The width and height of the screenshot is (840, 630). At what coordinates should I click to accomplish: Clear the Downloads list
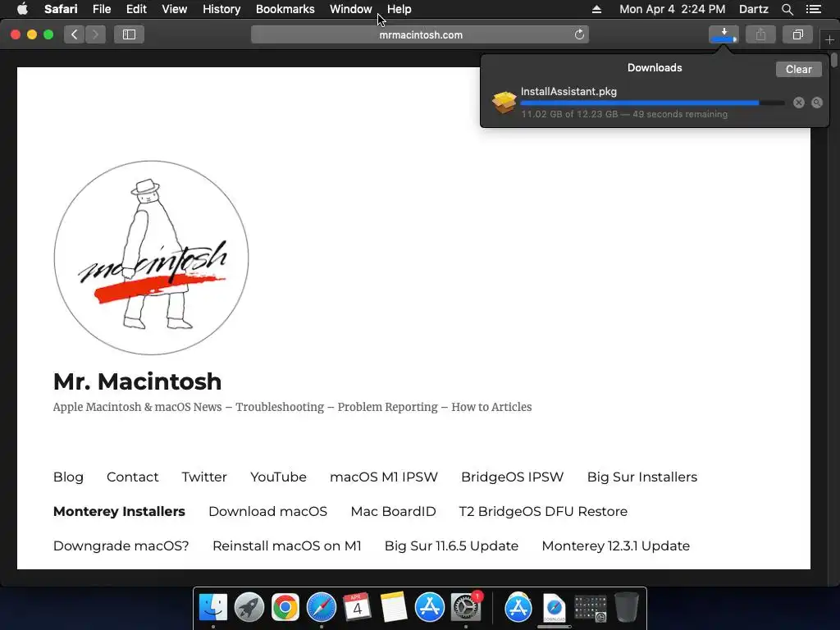point(799,69)
